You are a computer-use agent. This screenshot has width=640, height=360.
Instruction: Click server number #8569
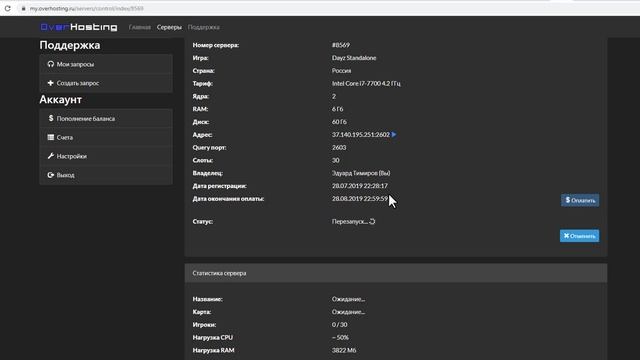(341, 45)
